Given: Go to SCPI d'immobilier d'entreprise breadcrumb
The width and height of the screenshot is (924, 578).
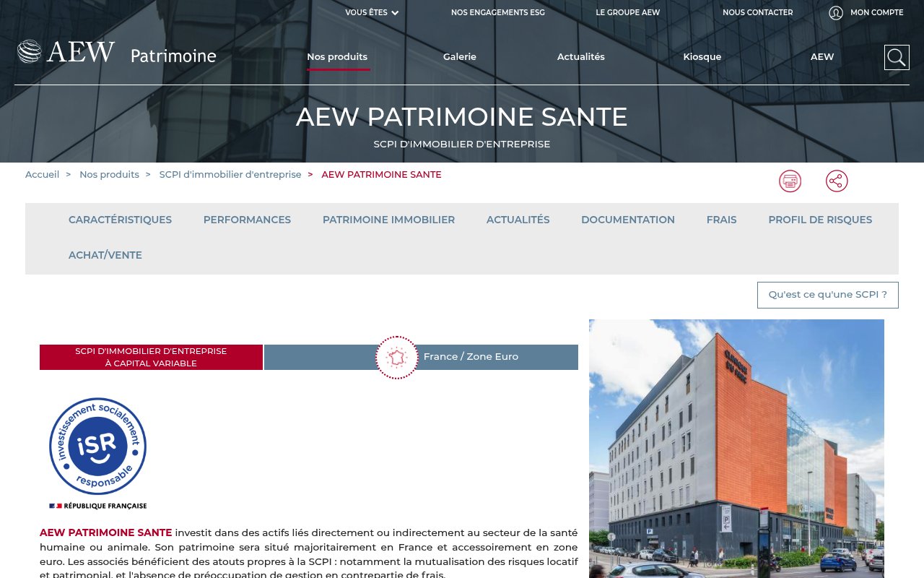Looking at the screenshot, I should pyautogui.click(x=230, y=174).
